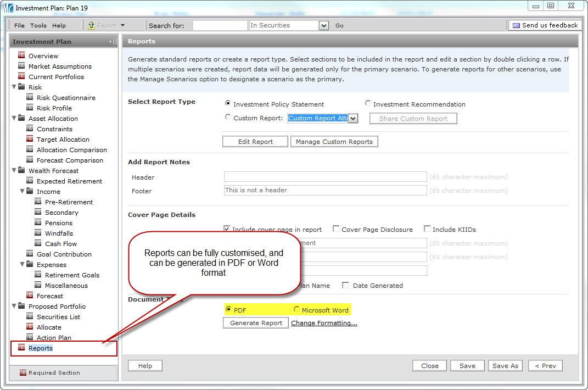Open the File menu
588x390 pixels.
[x=19, y=25]
